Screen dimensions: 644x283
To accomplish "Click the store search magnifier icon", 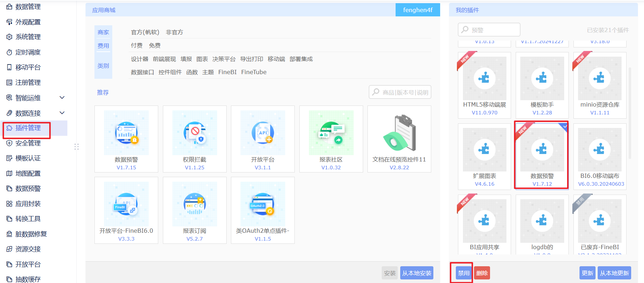I will coord(376,92).
